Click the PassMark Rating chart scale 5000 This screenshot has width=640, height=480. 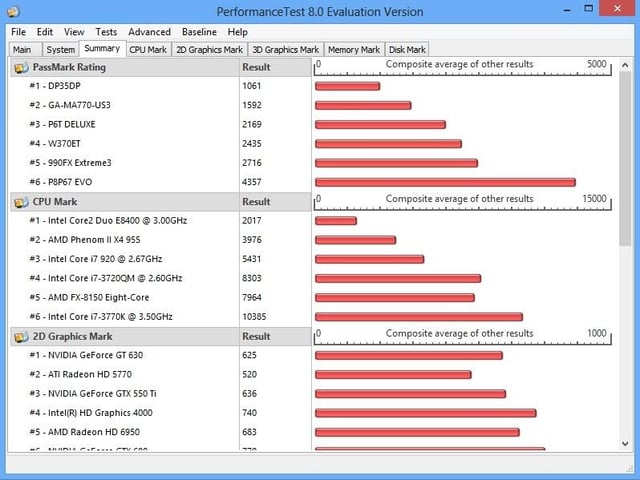coord(597,64)
